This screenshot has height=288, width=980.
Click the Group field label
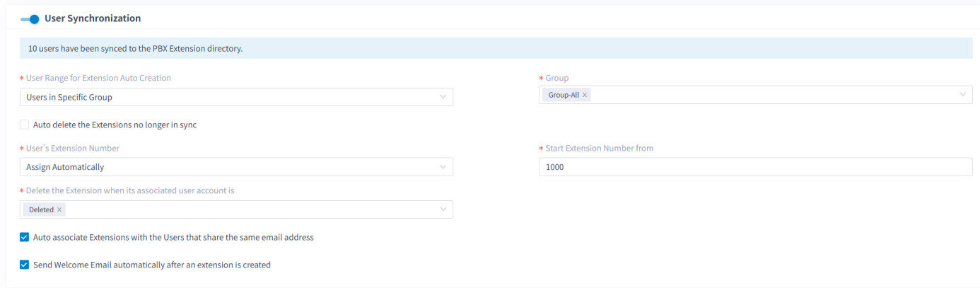(557, 78)
